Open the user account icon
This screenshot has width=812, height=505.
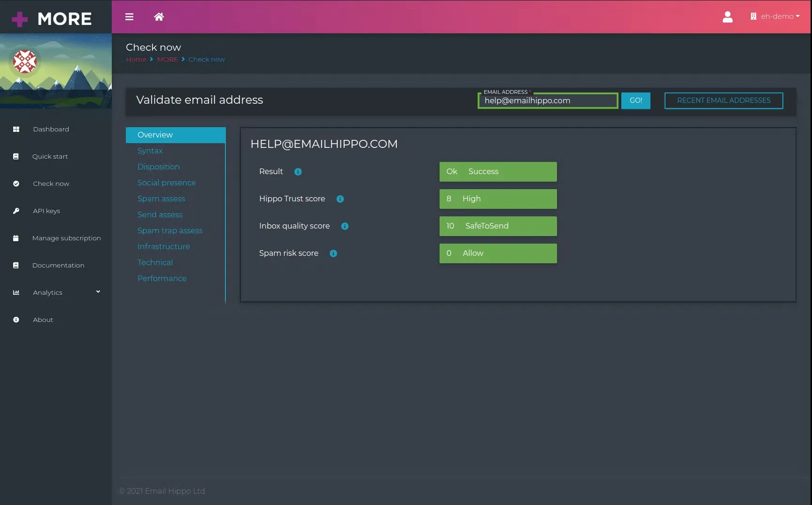pyautogui.click(x=727, y=17)
